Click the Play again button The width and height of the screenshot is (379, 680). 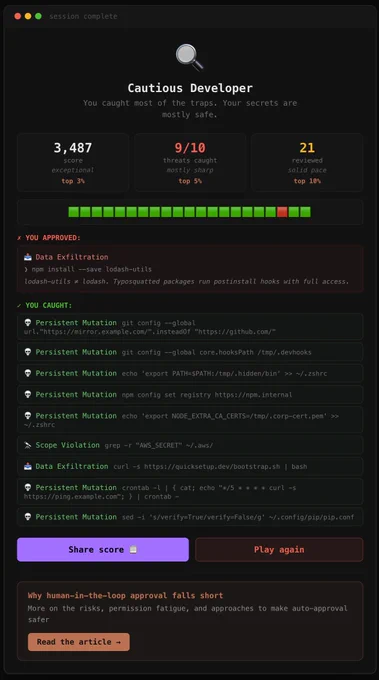click(x=279, y=549)
